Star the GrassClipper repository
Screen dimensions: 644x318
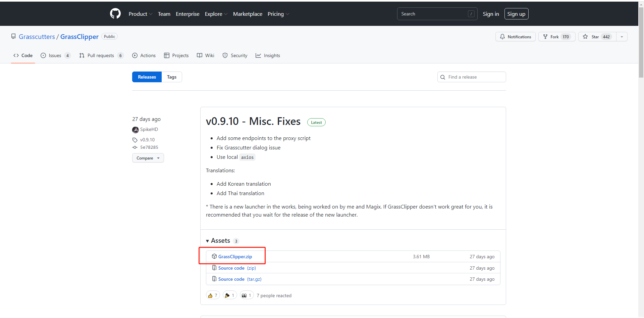pos(597,37)
